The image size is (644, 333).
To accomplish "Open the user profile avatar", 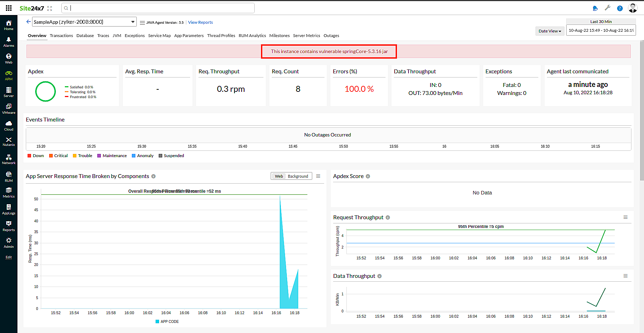I will [633, 8].
